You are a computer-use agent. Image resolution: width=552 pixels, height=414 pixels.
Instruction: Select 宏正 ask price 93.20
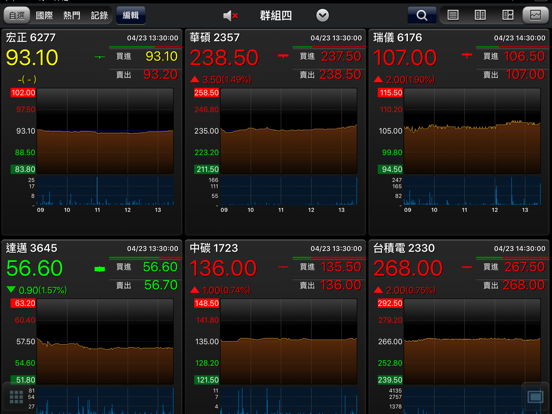point(161,74)
